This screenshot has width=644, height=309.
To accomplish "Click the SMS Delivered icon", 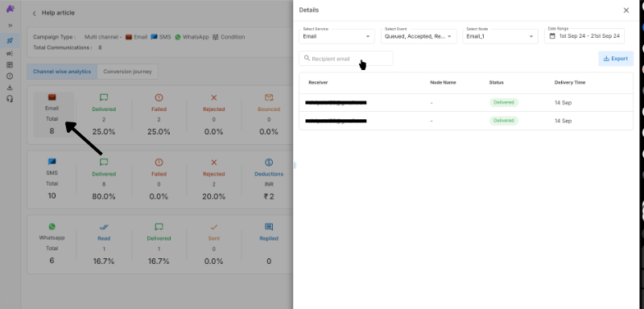I will [x=104, y=162].
